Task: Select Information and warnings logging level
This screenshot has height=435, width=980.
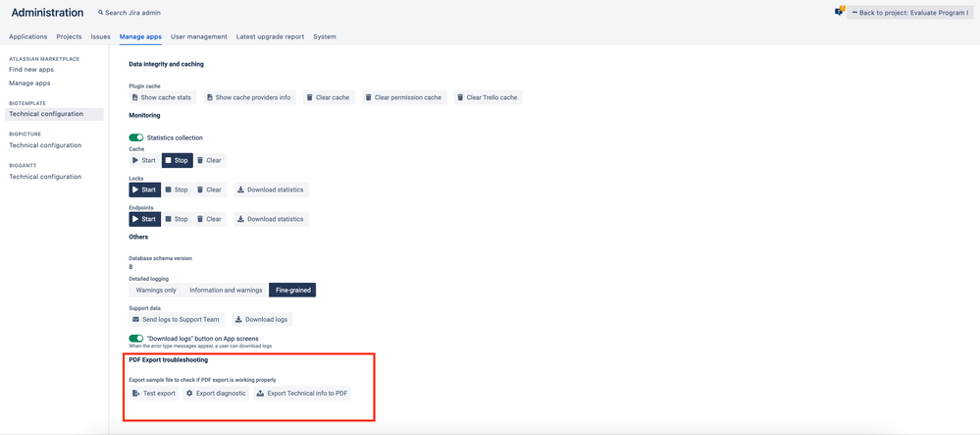Action: tap(226, 290)
